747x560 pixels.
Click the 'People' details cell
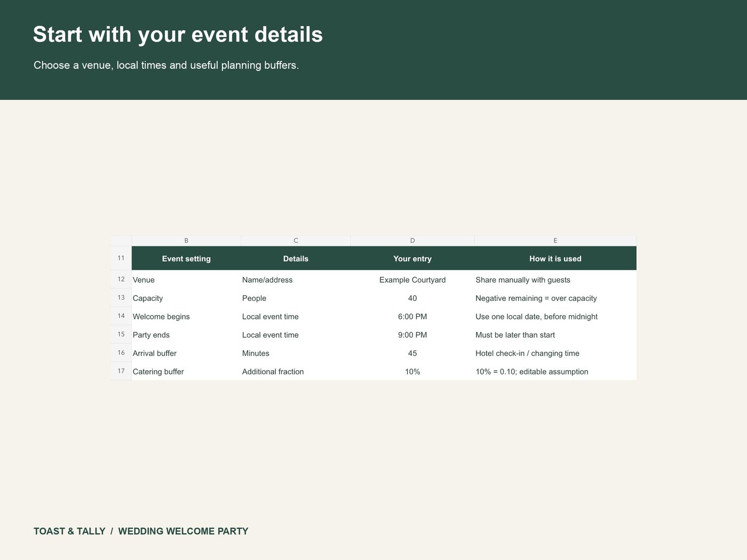296,298
